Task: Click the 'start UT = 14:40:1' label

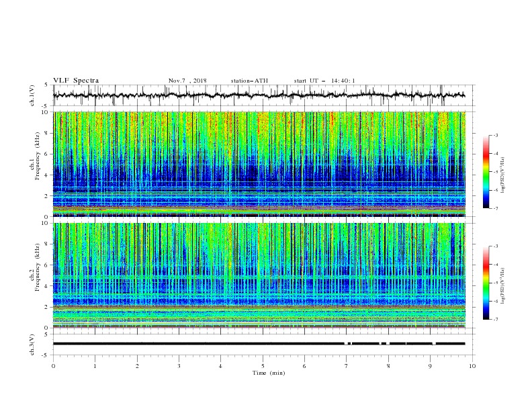Action: [324, 81]
